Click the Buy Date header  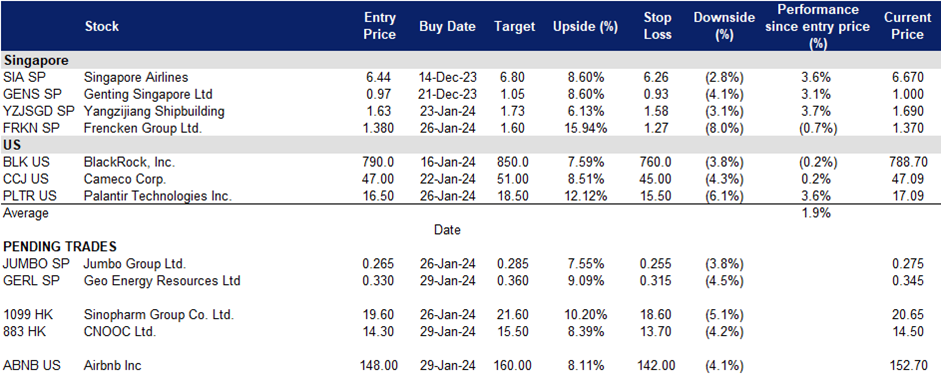pyautogui.click(x=447, y=26)
